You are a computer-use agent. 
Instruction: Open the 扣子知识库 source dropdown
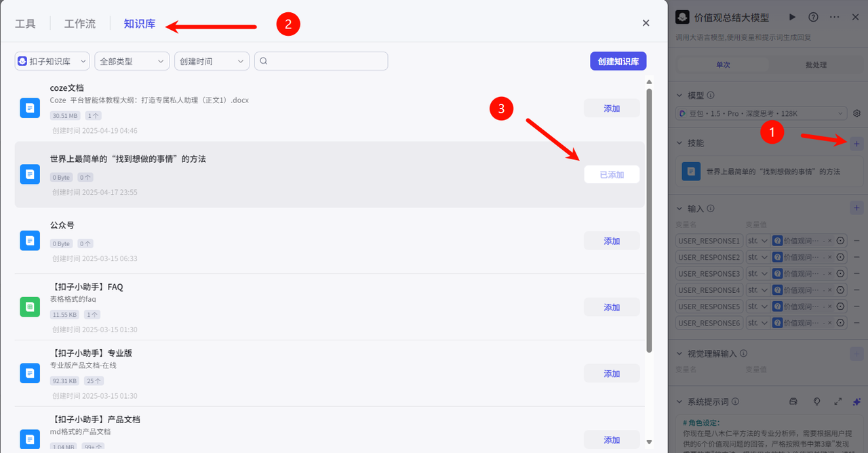52,61
